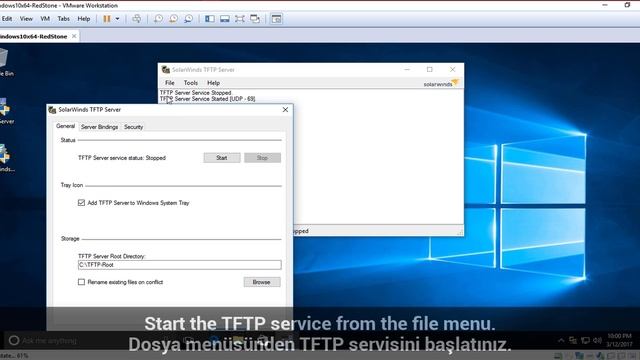640x360 pixels.
Task: Open Tools menu in SolarWinds TFTP Server window
Action: [x=191, y=83]
